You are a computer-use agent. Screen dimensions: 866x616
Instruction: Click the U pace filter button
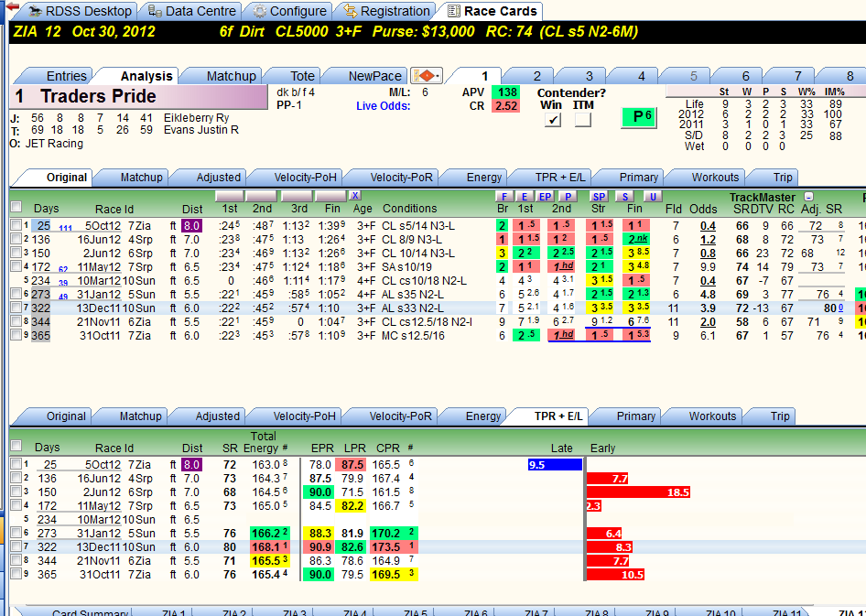(x=653, y=197)
